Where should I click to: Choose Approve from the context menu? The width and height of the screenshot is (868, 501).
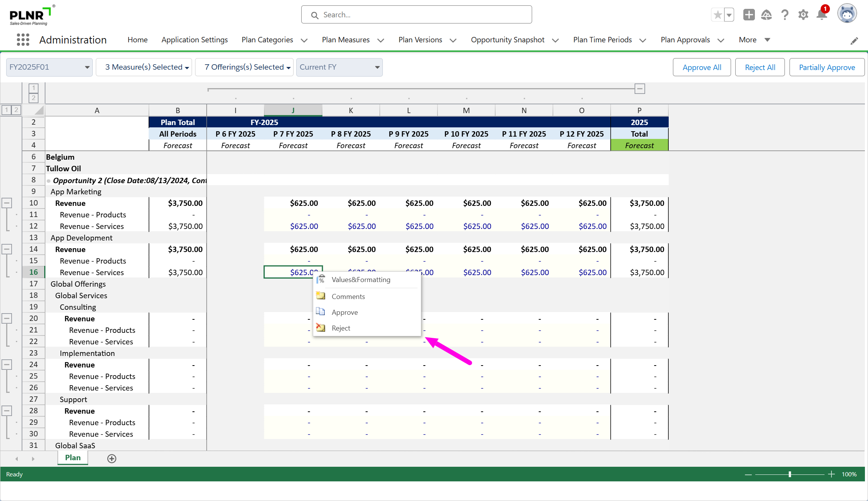point(344,312)
